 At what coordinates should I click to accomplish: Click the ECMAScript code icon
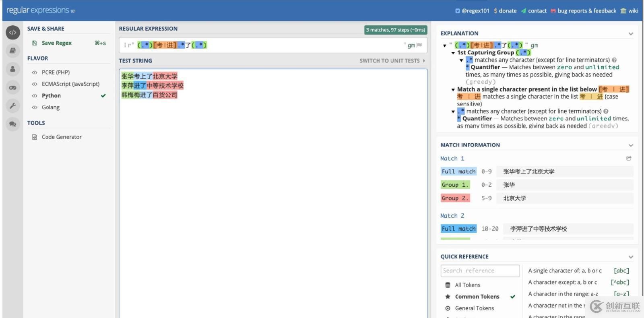pos(35,84)
